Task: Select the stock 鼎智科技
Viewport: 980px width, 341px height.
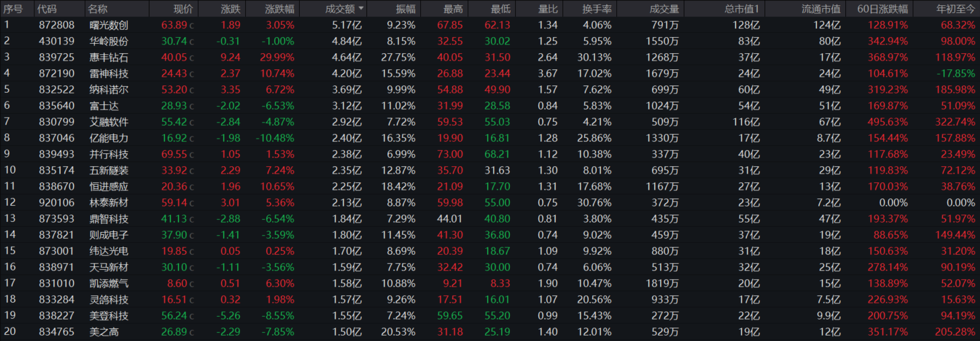Action: click(x=108, y=219)
